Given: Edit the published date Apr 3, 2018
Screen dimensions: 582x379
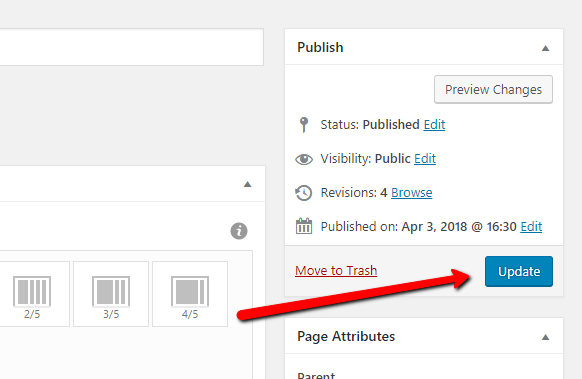Looking at the screenshot, I should click(x=531, y=226).
